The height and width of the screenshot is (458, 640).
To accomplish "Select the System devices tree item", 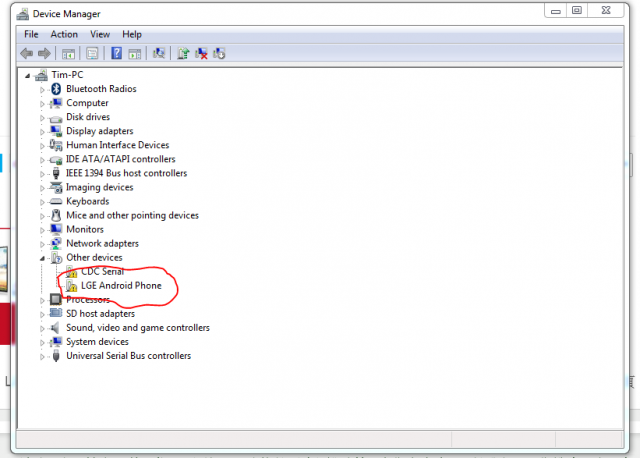I will click(98, 342).
